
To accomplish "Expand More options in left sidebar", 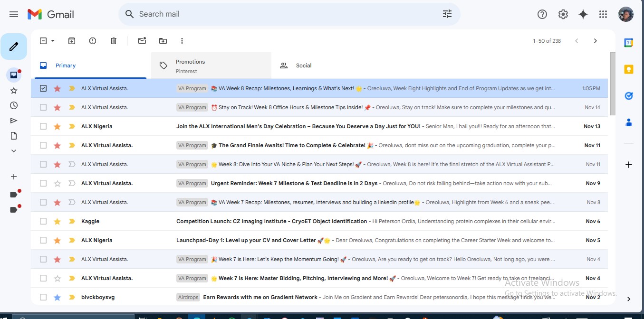I will coord(14,151).
